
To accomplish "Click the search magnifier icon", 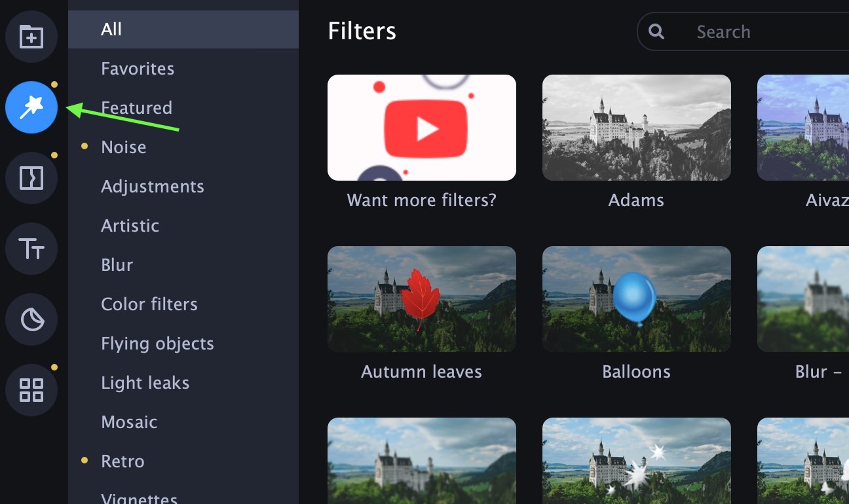I will coord(656,31).
